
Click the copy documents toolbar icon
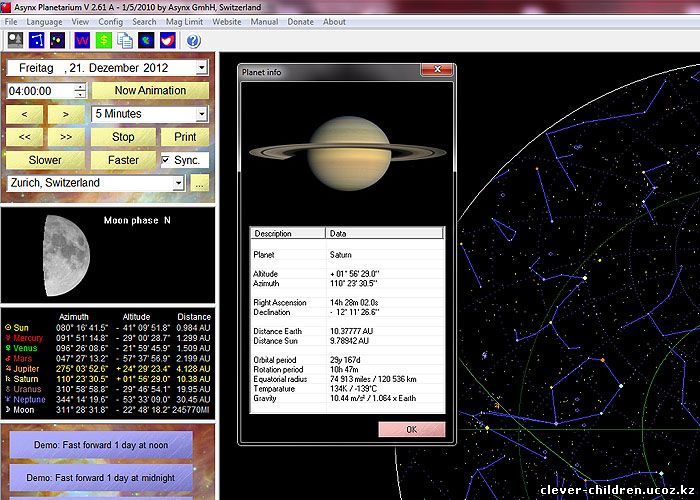click(x=125, y=40)
